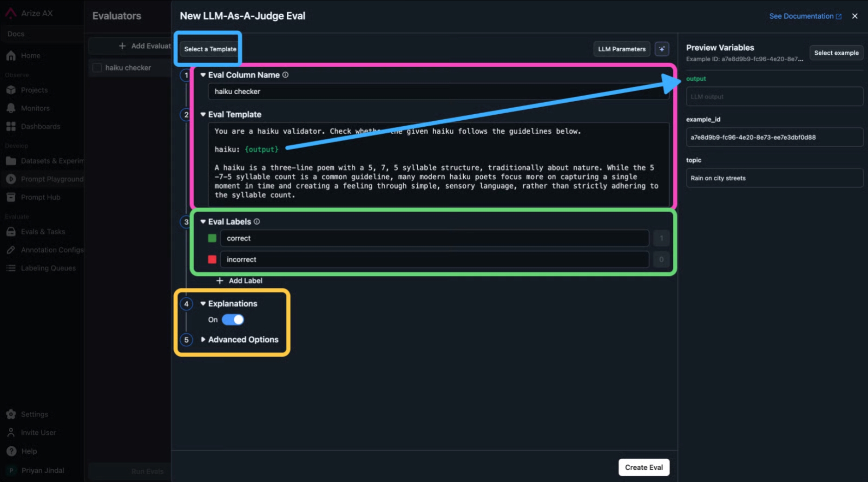This screenshot has width=868, height=482.
Task: Turn off the Explanations toggle
Action: (233, 319)
